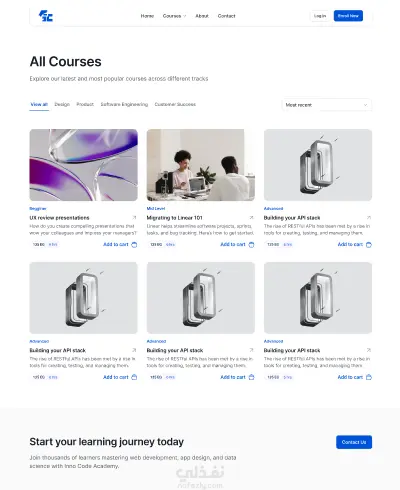Image resolution: width=400 pixels, height=490 pixels.
Task: Click the arrow icon beside UX review presentations
Action: (134, 218)
